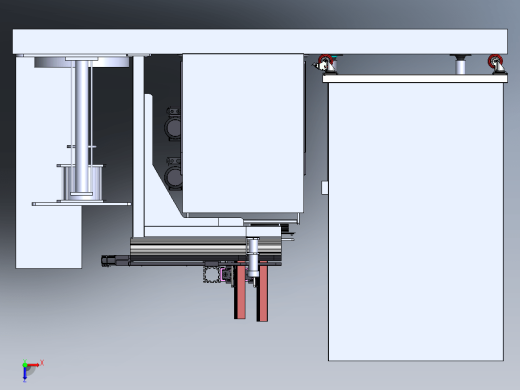Select the long top plate of the assembly
The width and height of the screenshot is (520, 390).
pyautogui.click(x=260, y=41)
